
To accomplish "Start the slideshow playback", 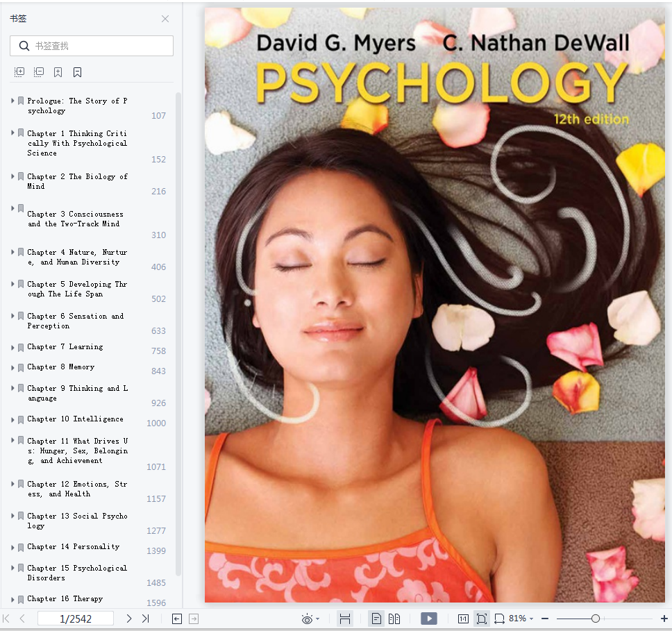I will (429, 619).
